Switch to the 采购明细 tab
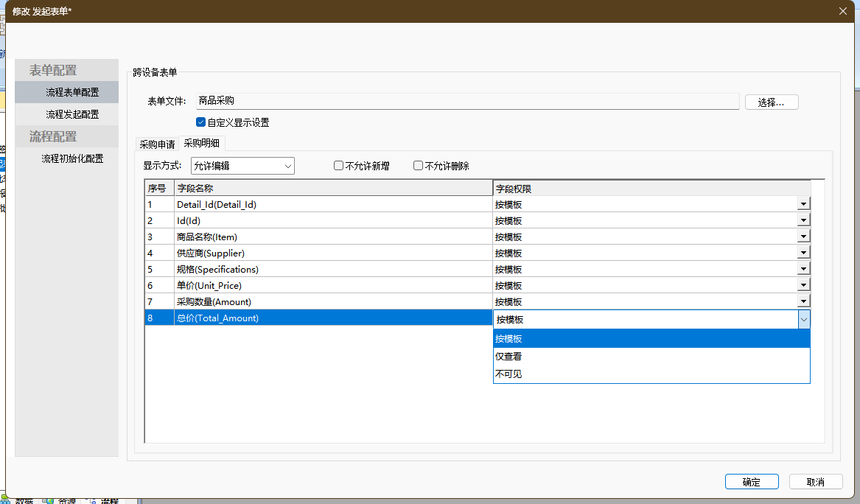This screenshot has width=860, height=504. 202,144
